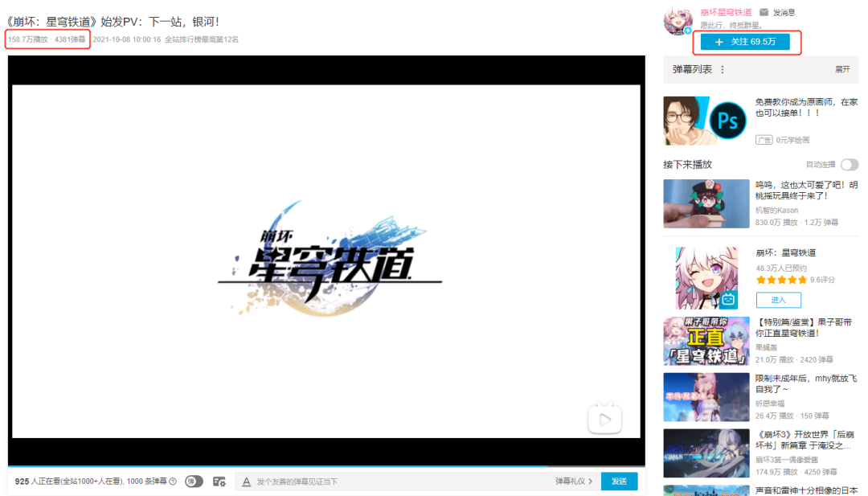The image size is (868, 496).
Task: Play video with the TV play icon
Action: point(604,420)
